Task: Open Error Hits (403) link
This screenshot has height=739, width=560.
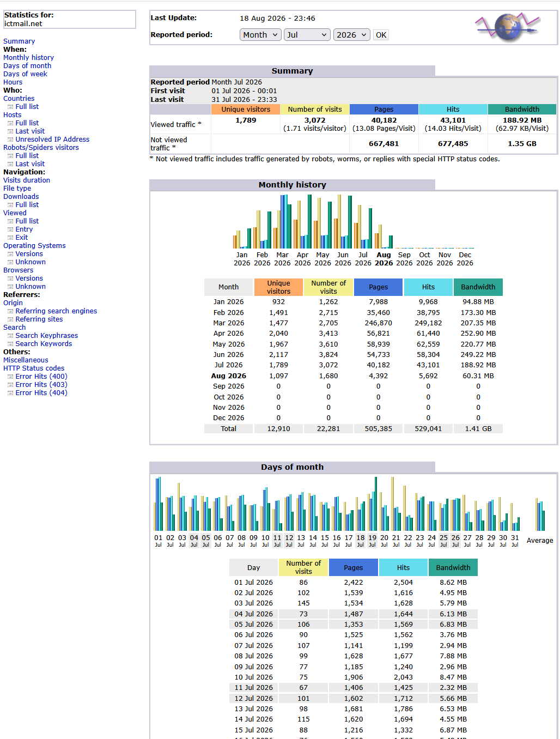Action: pyautogui.click(x=41, y=385)
